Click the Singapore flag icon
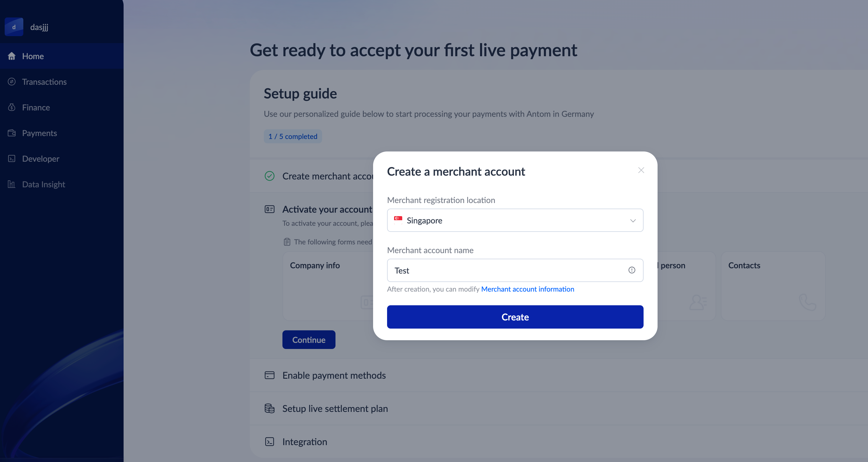Screen dimensions: 868x462 click(398, 220)
